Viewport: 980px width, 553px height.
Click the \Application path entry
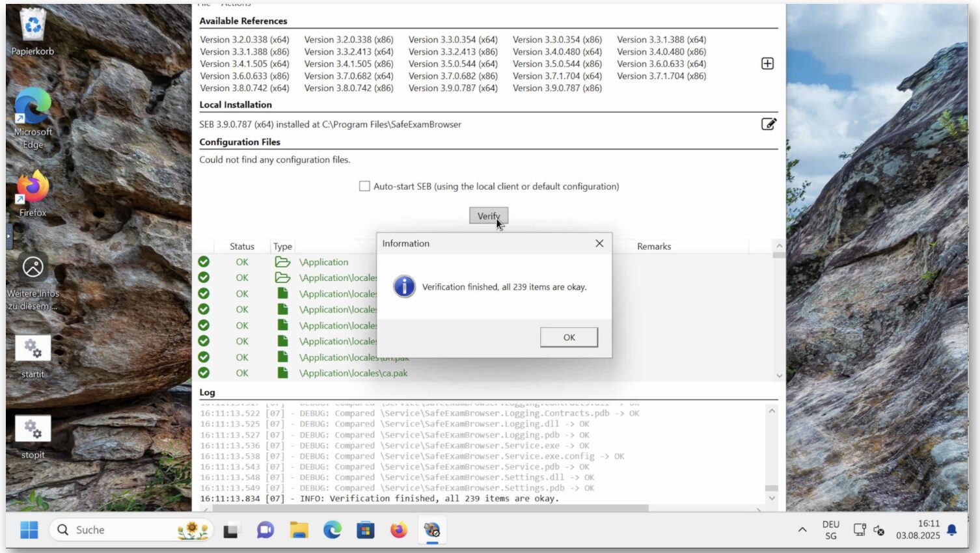pyautogui.click(x=324, y=262)
